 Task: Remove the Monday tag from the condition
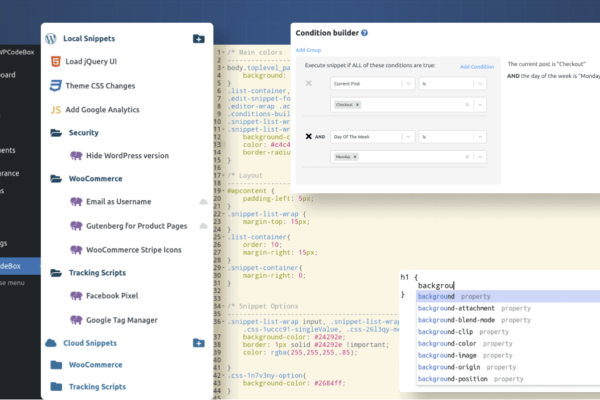[x=356, y=157]
